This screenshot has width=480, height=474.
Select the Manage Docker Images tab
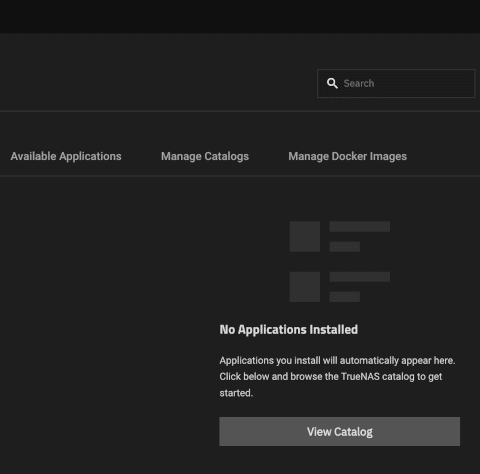(x=347, y=156)
